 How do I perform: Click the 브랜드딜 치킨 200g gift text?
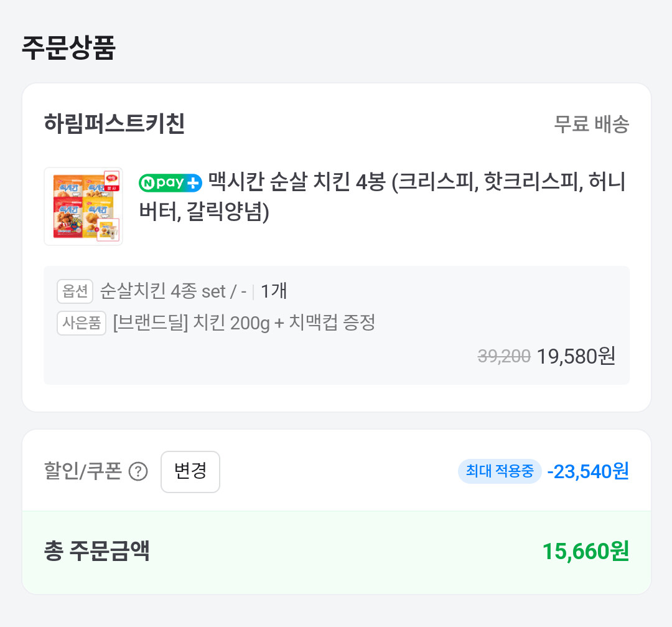pyautogui.click(x=244, y=323)
